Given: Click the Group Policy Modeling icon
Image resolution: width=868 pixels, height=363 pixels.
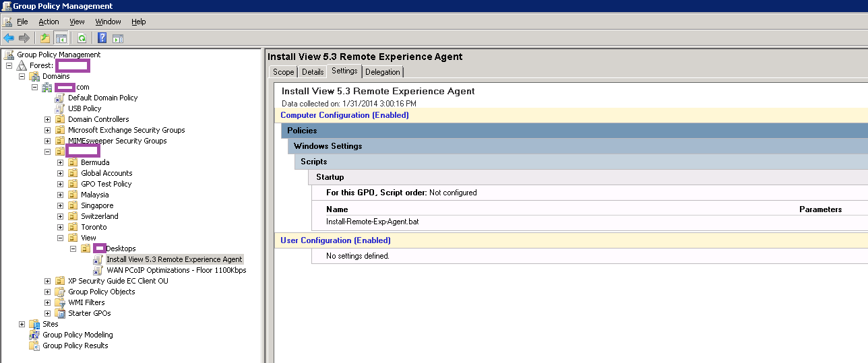Looking at the screenshot, I should 34,335.
